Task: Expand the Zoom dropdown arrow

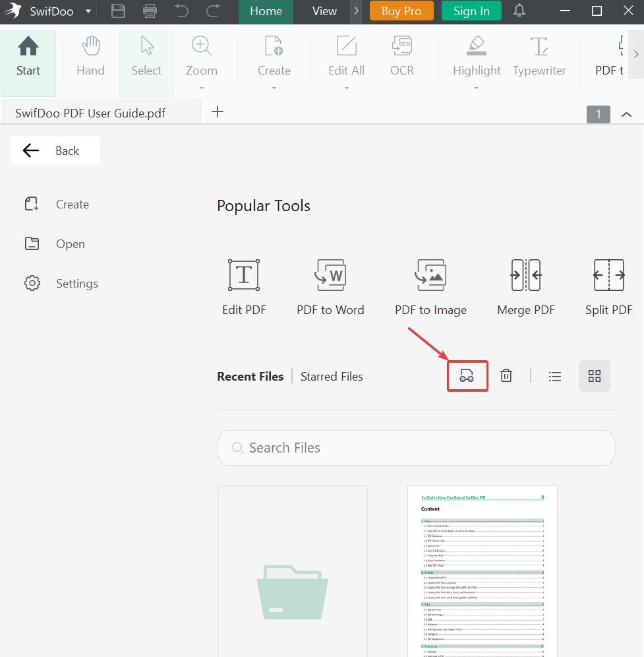Action: click(x=202, y=88)
